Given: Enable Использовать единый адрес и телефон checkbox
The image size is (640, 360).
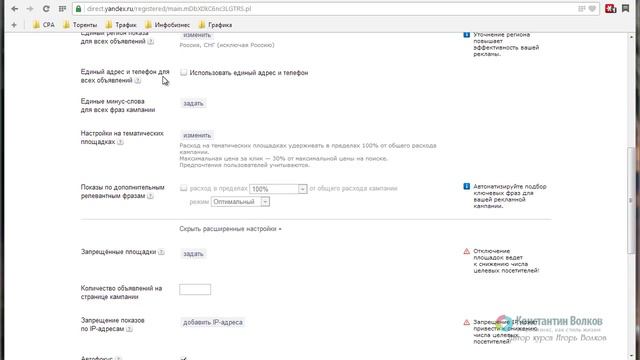Looking at the screenshot, I should pyautogui.click(x=184, y=72).
